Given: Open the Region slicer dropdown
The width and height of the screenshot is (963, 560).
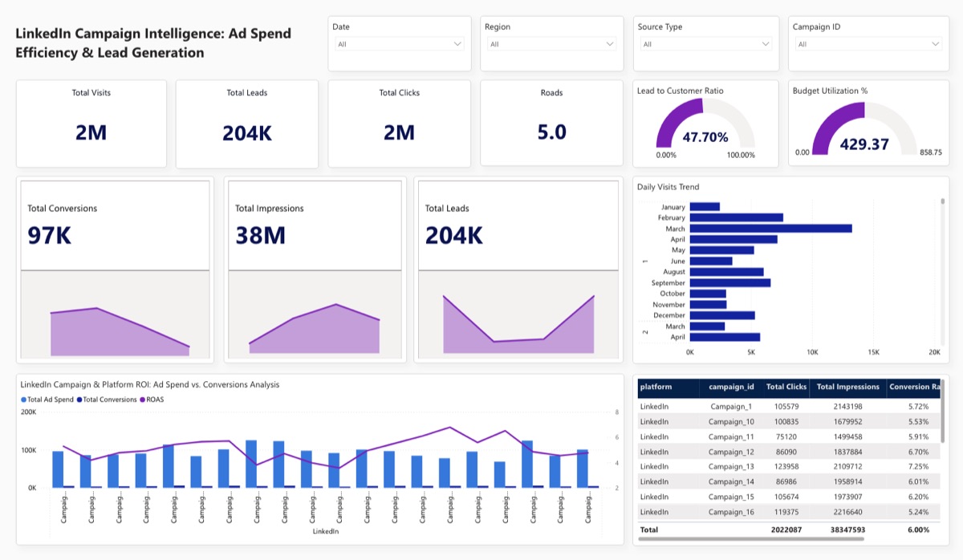Looking at the screenshot, I should 551,44.
